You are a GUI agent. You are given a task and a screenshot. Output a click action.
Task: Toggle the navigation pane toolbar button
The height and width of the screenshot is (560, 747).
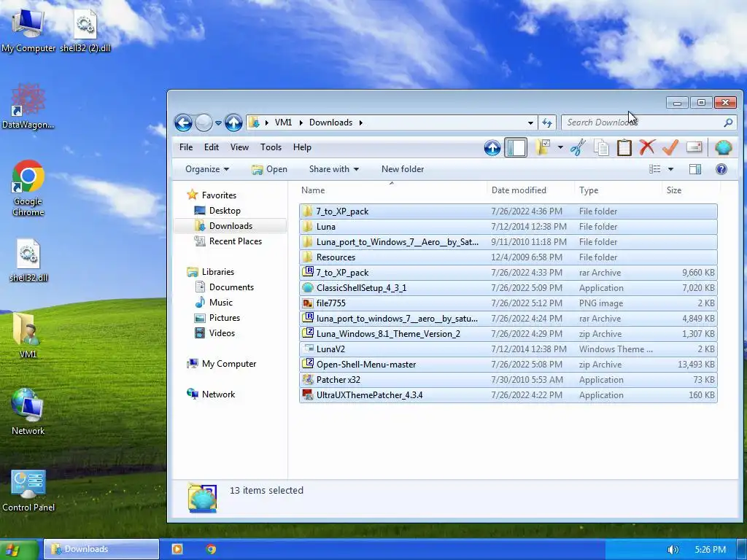tap(516, 147)
